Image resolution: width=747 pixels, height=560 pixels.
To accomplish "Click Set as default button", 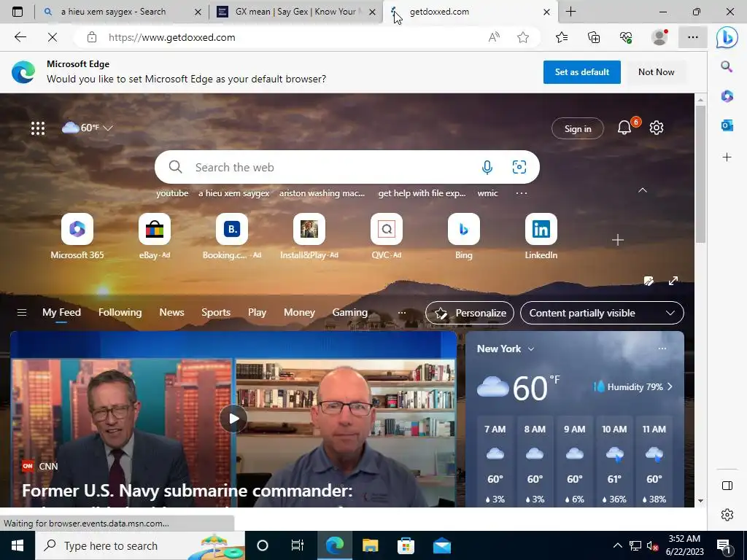I will tap(581, 72).
